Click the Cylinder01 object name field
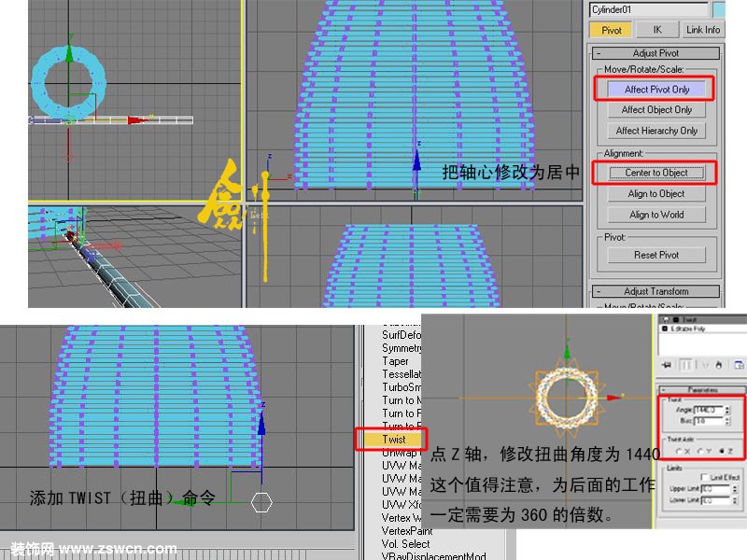This screenshot has width=747, height=560. 649,9
